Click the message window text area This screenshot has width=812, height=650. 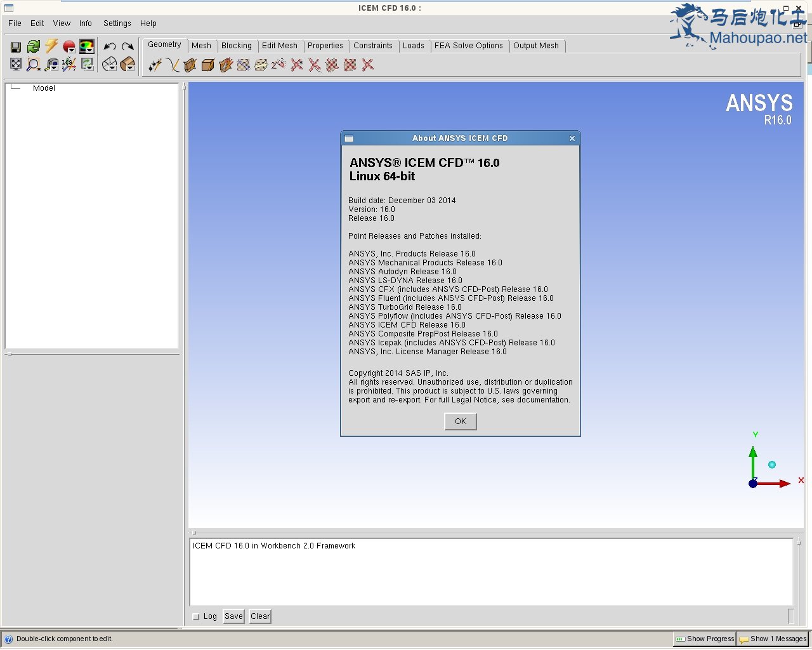point(492,572)
